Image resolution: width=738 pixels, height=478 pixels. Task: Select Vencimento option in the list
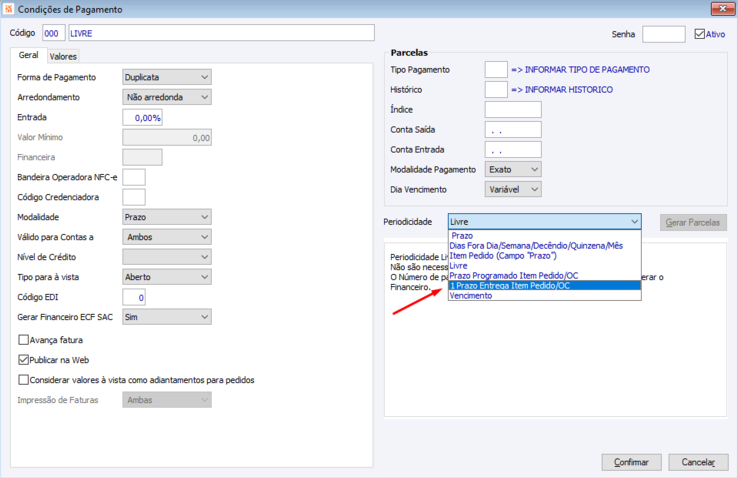(x=545, y=295)
